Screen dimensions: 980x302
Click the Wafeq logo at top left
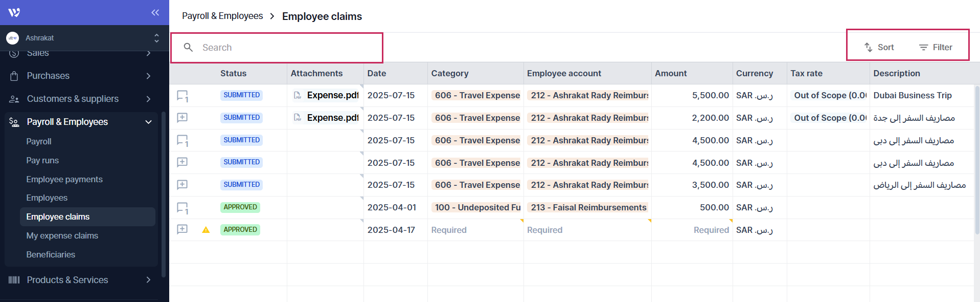point(14,12)
